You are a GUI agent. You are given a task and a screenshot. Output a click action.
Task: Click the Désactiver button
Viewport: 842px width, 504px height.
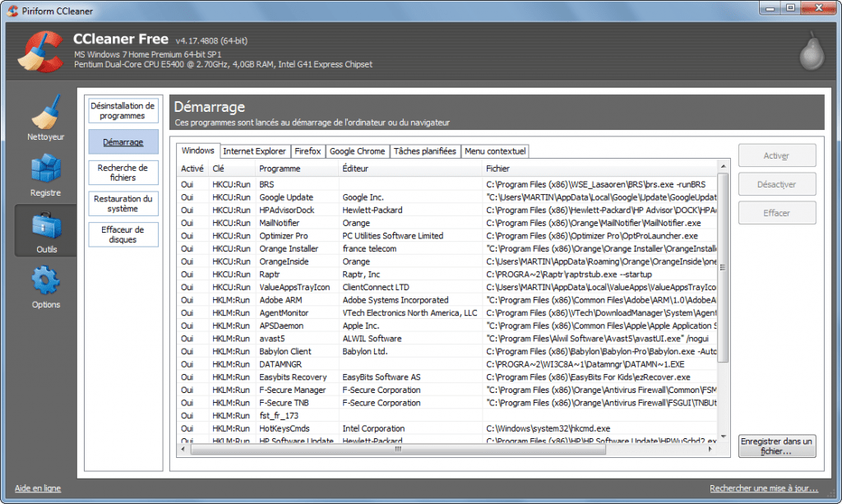click(x=777, y=184)
